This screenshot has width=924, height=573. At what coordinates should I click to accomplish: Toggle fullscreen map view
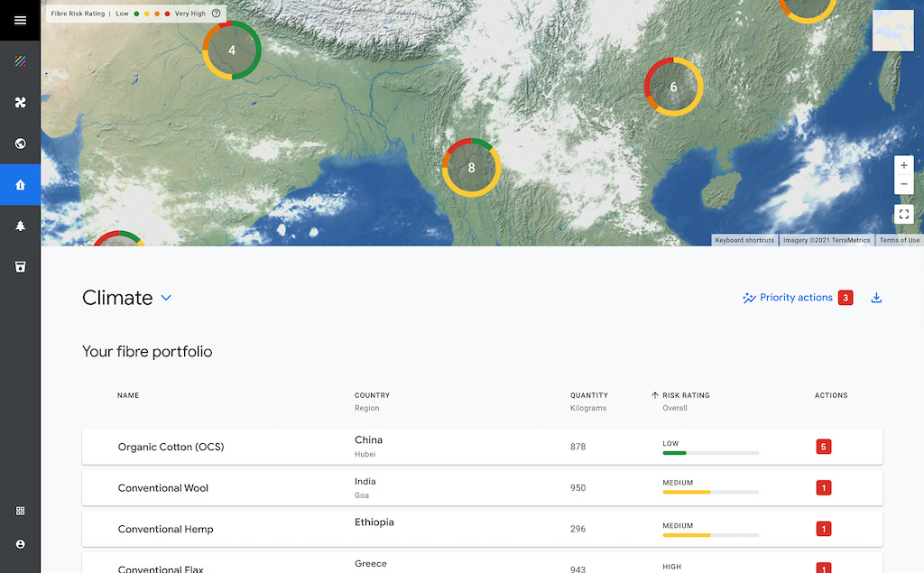point(904,214)
